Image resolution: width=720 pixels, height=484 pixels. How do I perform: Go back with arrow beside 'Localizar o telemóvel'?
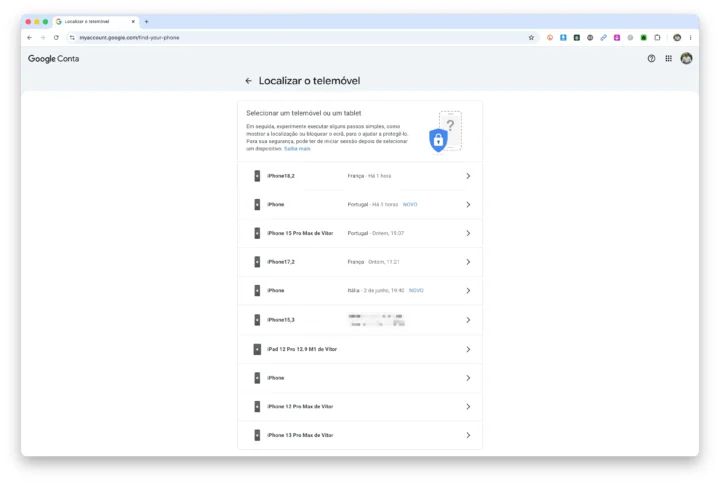coord(248,81)
